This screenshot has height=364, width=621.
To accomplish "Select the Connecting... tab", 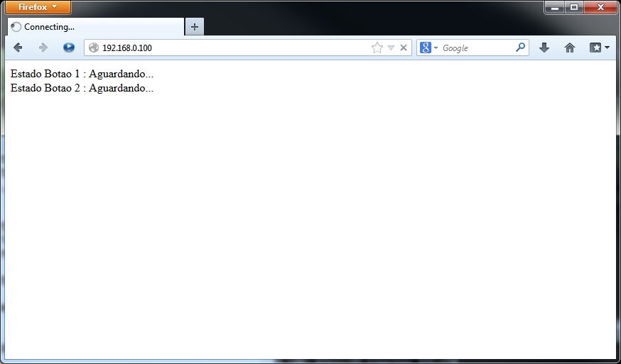I will [x=96, y=27].
